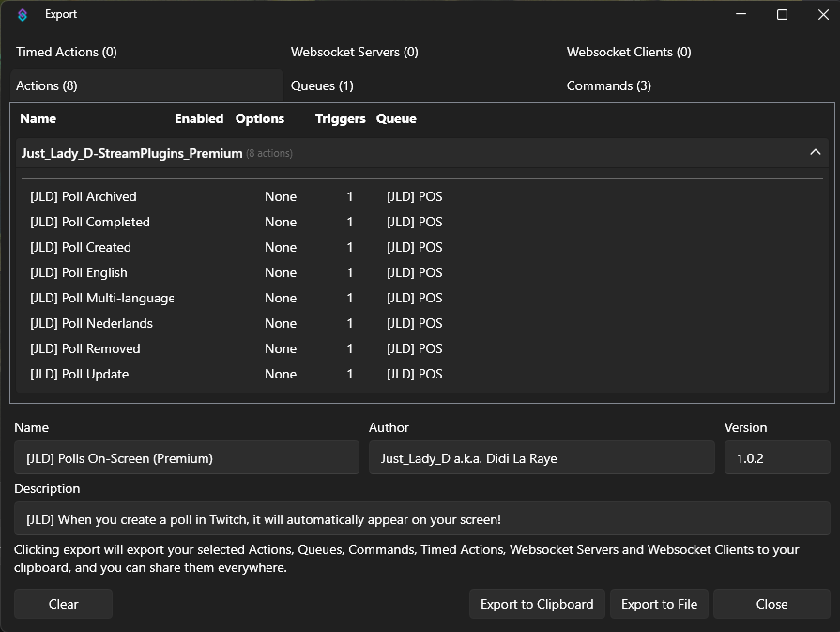Maximize the Export window

coord(782,14)
